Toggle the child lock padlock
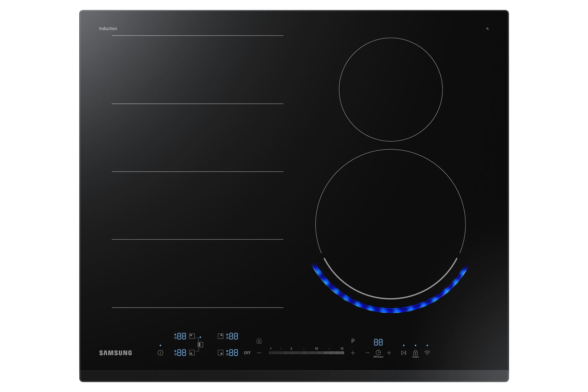 (x=415, y=353)
